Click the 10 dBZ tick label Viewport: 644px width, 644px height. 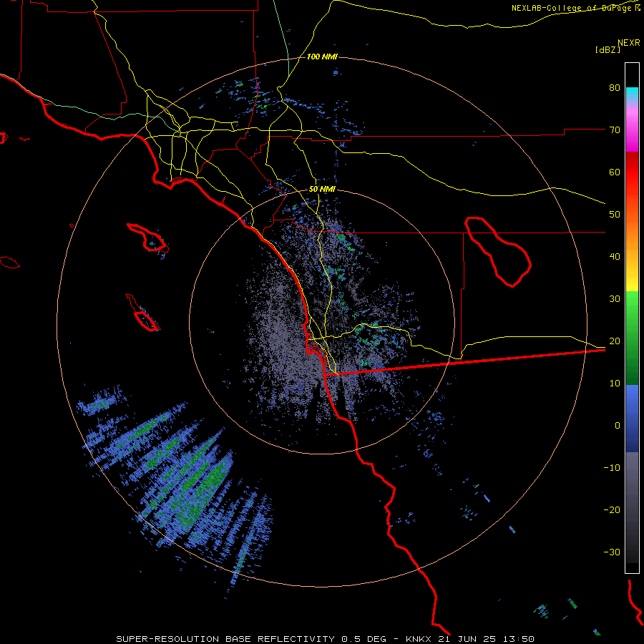click(615, 384)
